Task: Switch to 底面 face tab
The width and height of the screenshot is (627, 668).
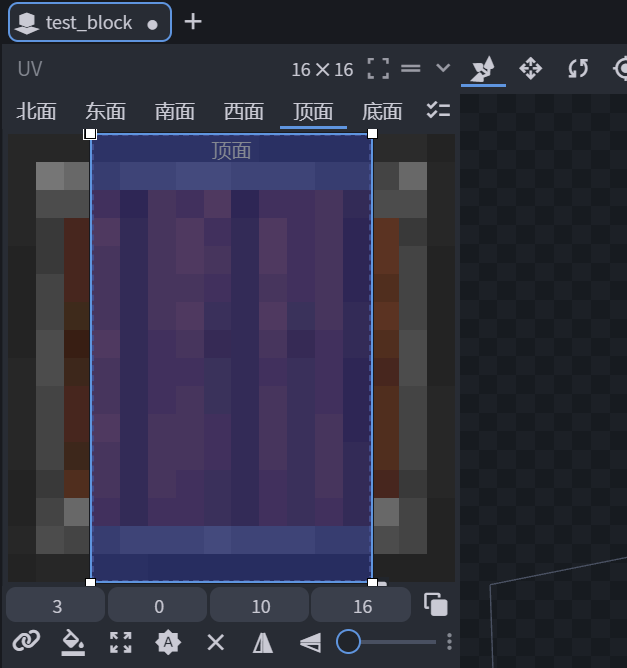Action: coord(382,112)
